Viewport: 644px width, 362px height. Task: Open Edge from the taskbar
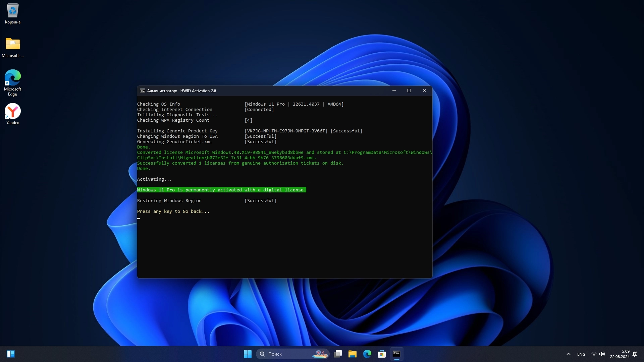pos(367,354)
